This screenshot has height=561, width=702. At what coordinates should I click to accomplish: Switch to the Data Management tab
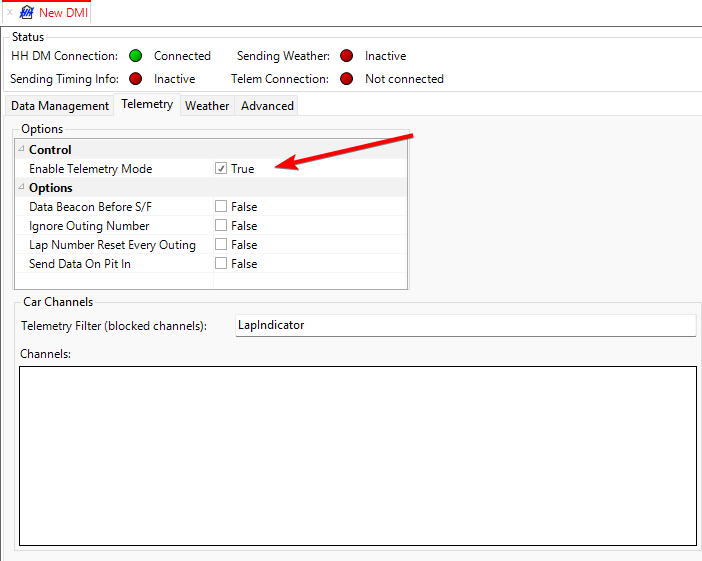tap(60, 106)
